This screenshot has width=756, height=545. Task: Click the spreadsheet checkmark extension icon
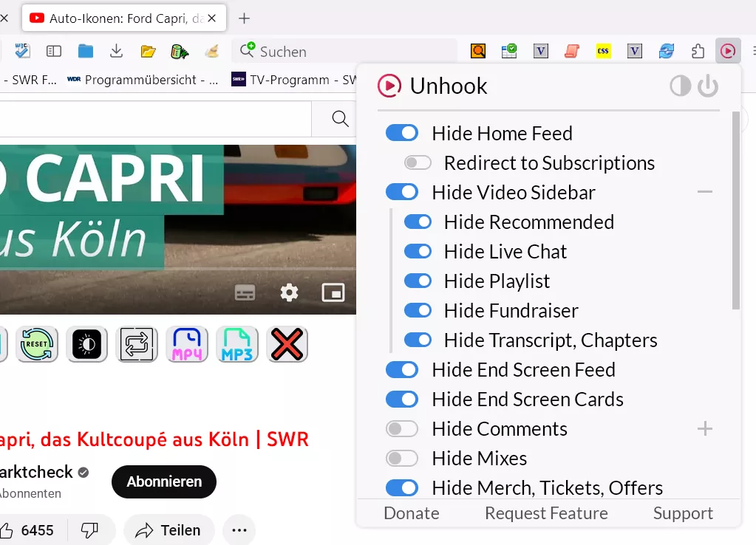click(509, 51)
